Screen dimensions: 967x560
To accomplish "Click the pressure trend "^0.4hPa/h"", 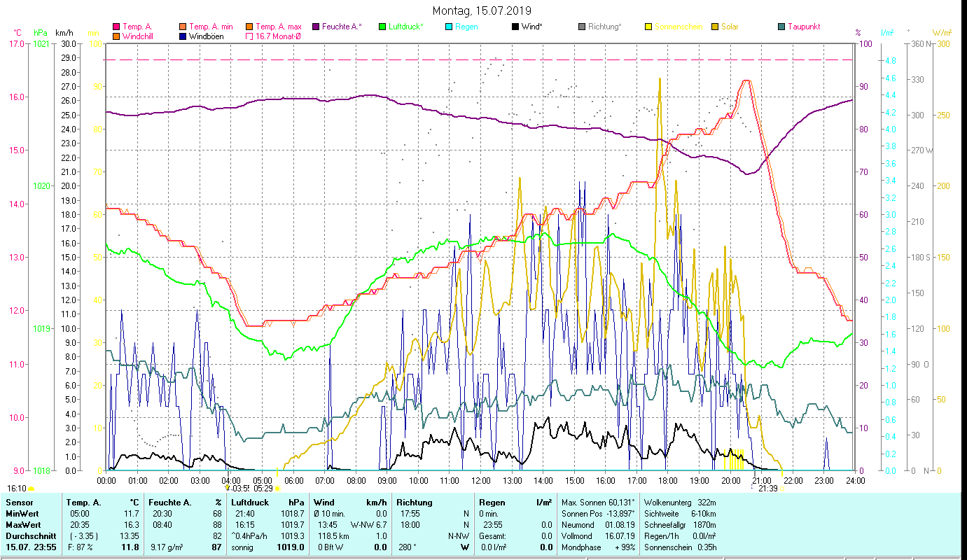I will [x=251, y=535].
